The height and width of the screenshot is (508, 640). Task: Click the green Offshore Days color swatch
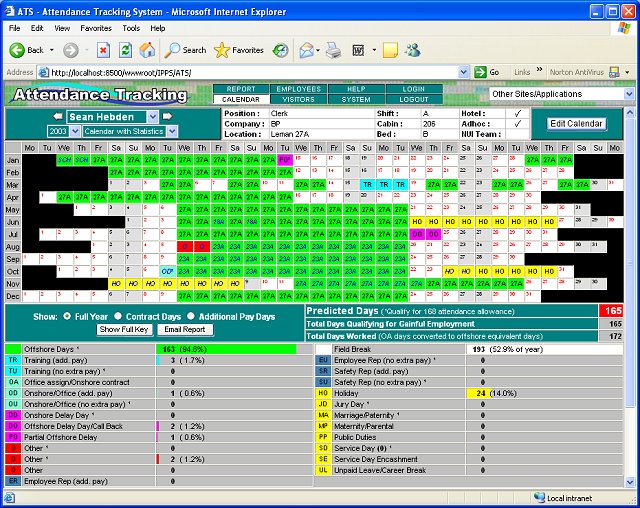[x=13, y=349]
